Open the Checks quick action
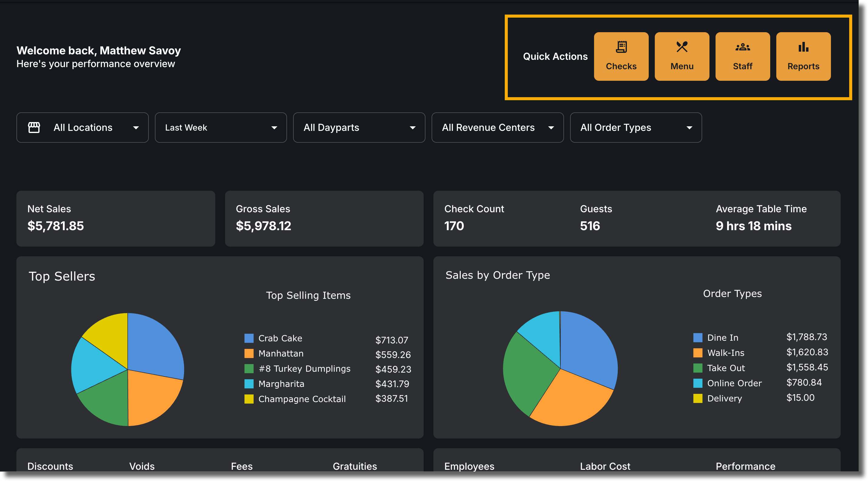This screenshot has width=868, height=481. tap(621, 56)
